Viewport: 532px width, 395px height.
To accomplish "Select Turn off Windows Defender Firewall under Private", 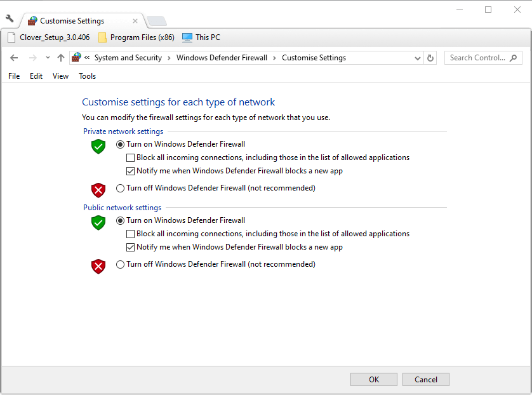I will coord(121,188).
